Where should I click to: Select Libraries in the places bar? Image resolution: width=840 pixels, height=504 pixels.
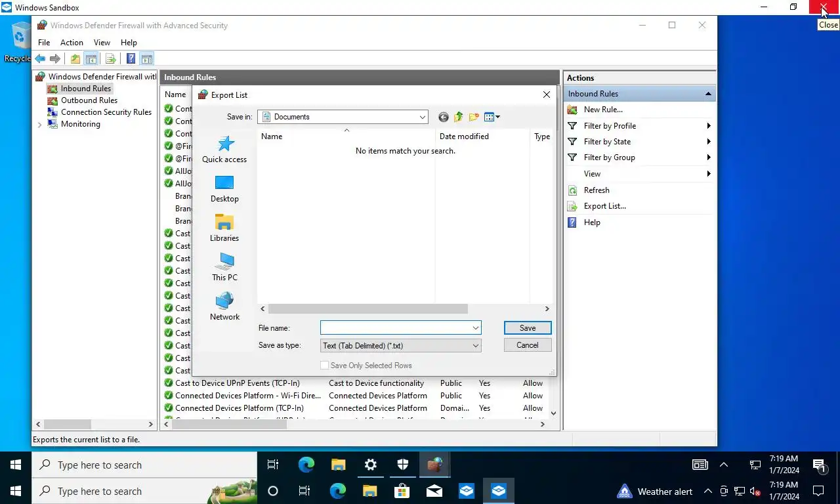point(224,228)
